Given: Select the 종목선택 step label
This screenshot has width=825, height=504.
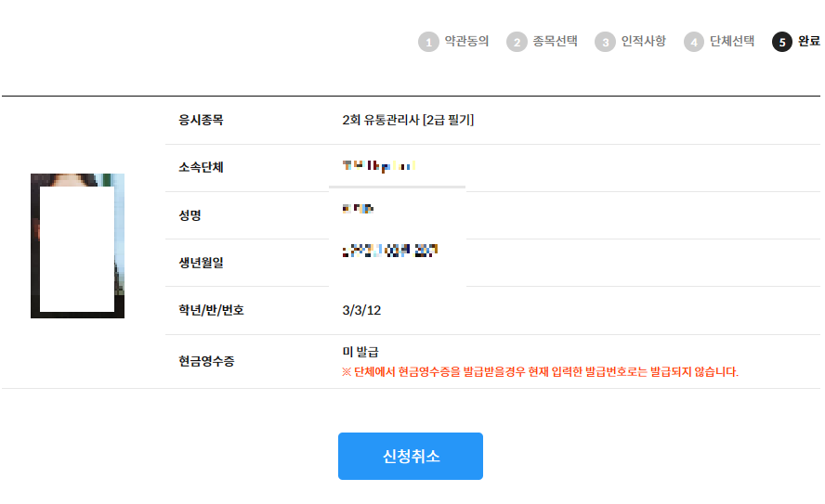Looking at the screenshot, I should tap(555, 42).
